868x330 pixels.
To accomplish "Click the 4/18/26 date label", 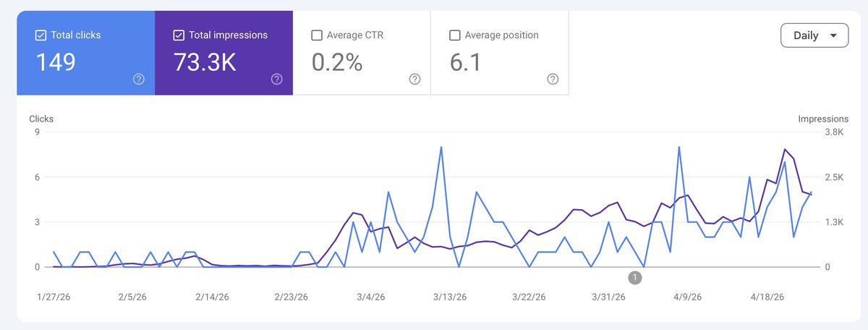I will 765,297.
